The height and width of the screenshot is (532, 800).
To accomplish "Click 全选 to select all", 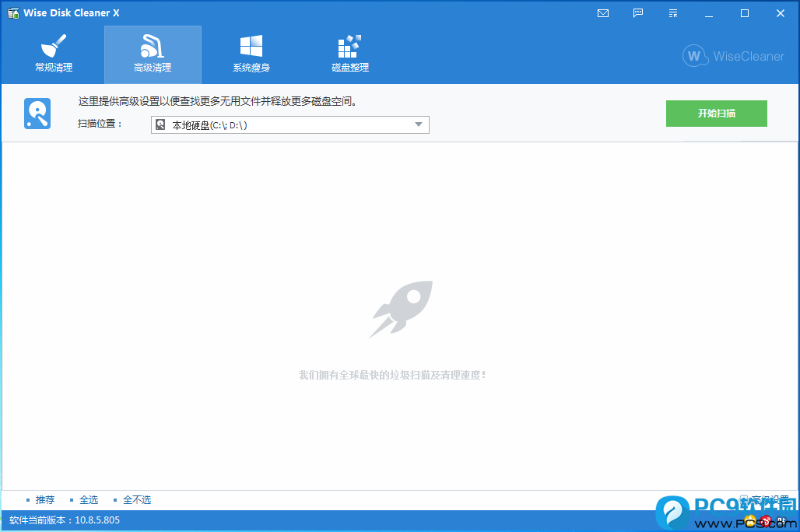I will [88, 500].
